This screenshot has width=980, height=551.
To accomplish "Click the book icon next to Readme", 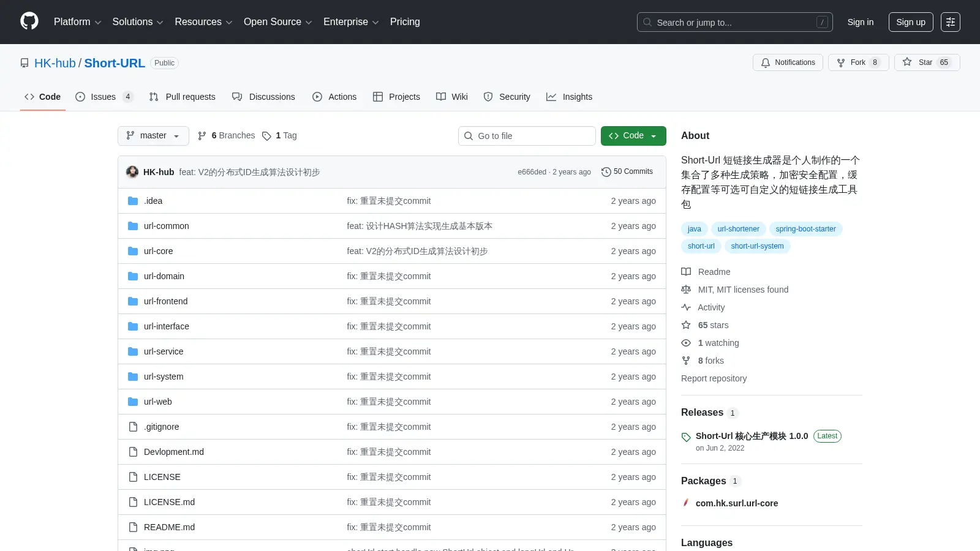I will tap(686, 272).
